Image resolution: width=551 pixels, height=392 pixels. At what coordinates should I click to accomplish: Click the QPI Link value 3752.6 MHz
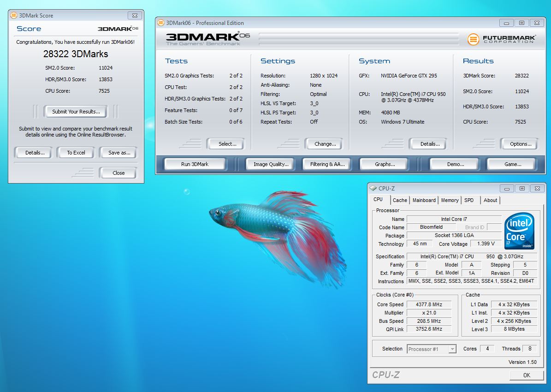429,329
